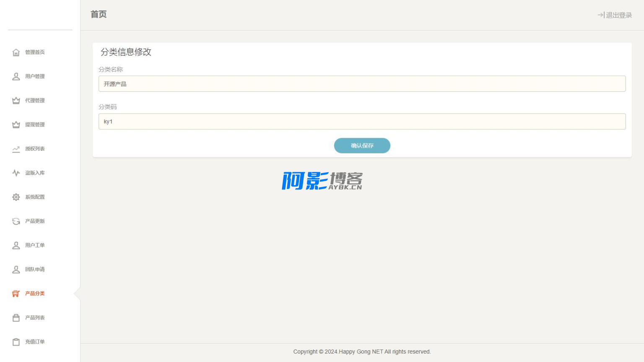Click the 退出登录 logout link
The height and width of the screenshot is (362, 644).
[x=615, y=15]
